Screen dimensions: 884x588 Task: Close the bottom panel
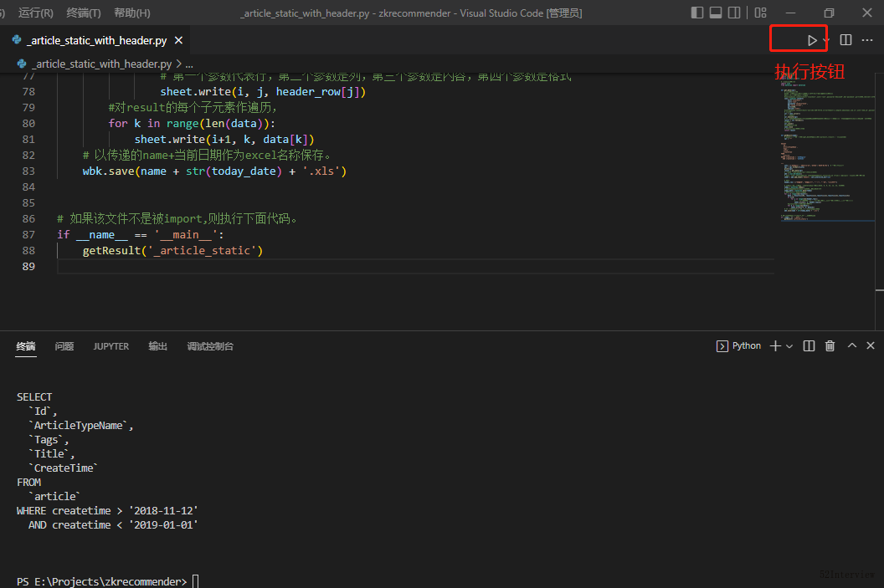pos(871,345)
